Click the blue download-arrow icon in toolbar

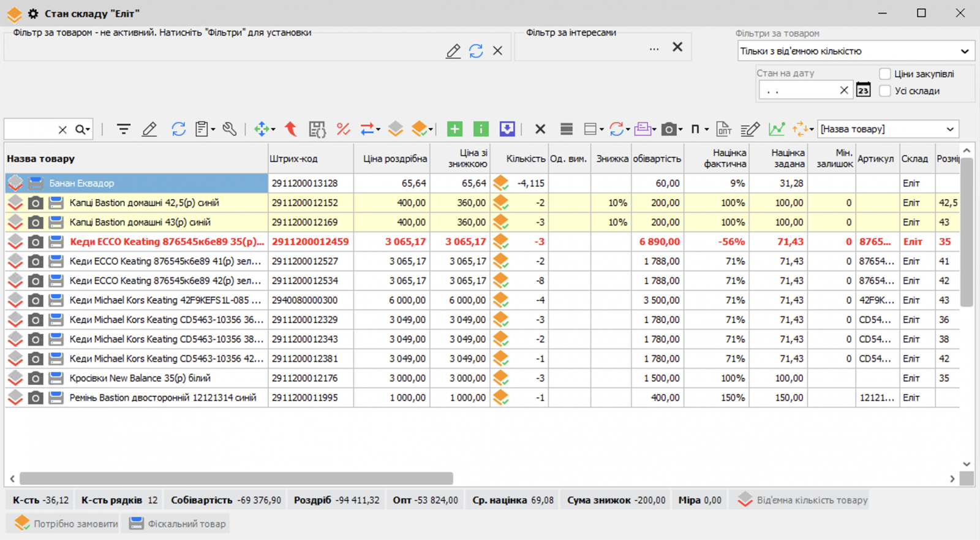[507, 129]
